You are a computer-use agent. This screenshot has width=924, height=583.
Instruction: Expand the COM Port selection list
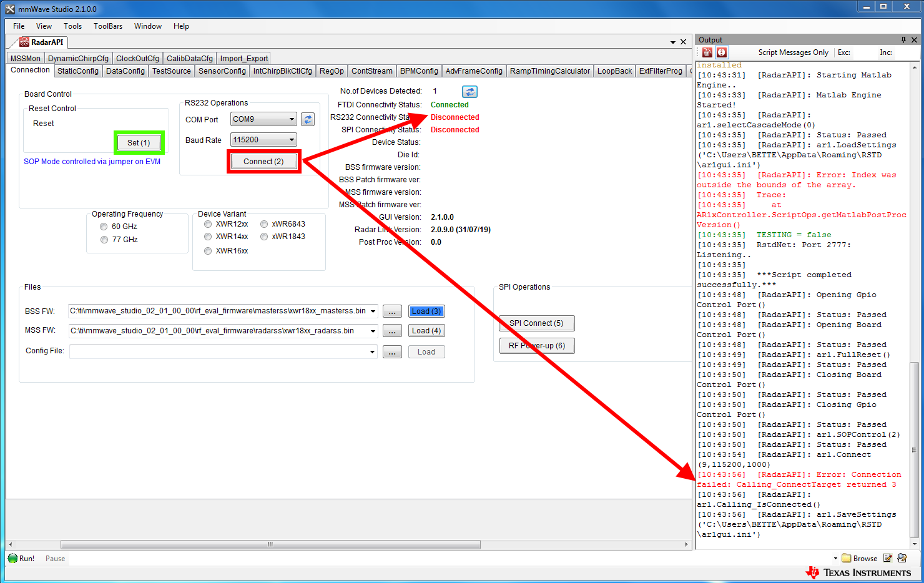coord(291,119)
